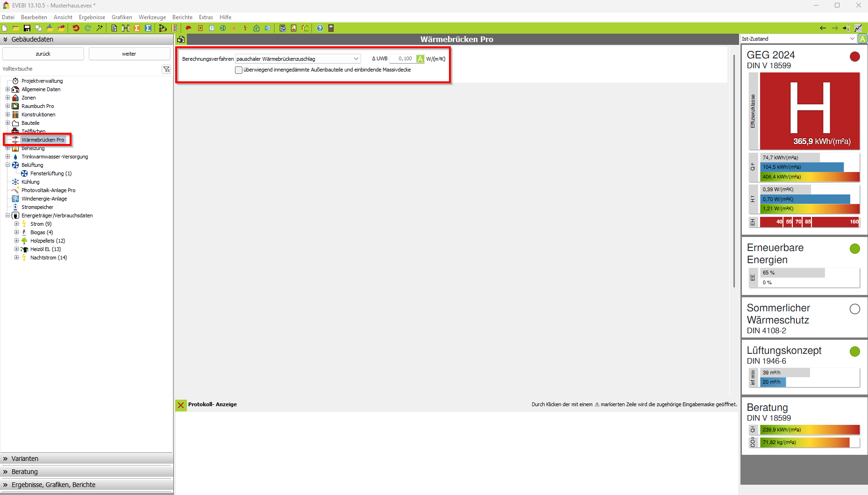
Task: Click the red hard hat toolbar icon
Action: click(189, 28)
